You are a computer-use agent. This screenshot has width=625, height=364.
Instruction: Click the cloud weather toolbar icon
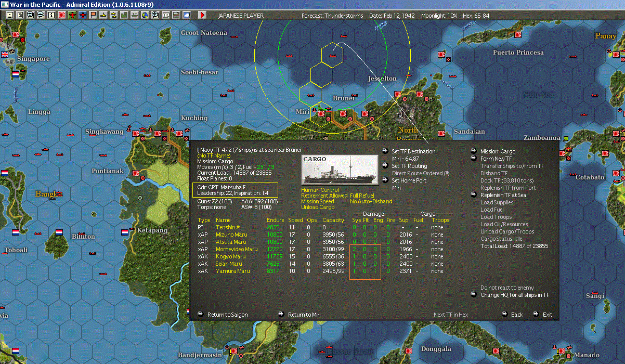(x=187, y=15)
